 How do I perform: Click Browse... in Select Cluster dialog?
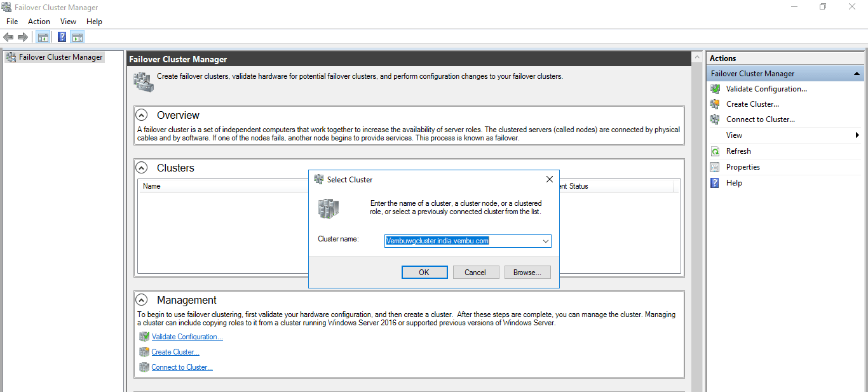pyautogui.click(x=527, y=273)
